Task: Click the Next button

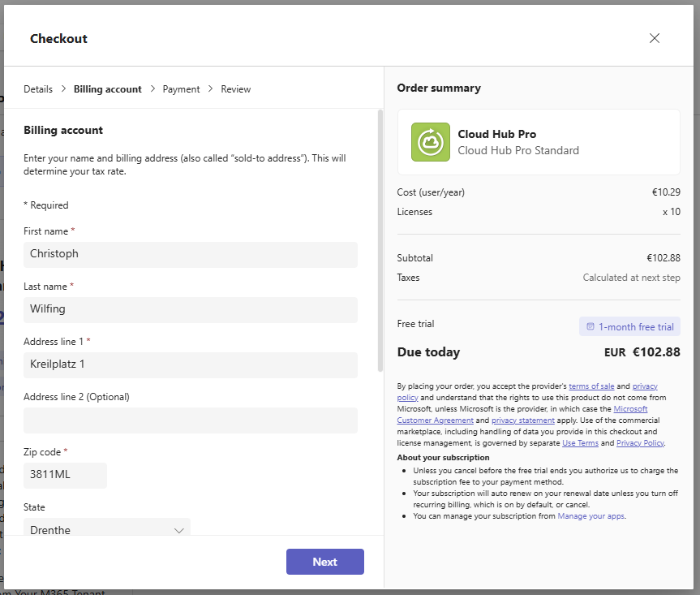Action: 325,562
